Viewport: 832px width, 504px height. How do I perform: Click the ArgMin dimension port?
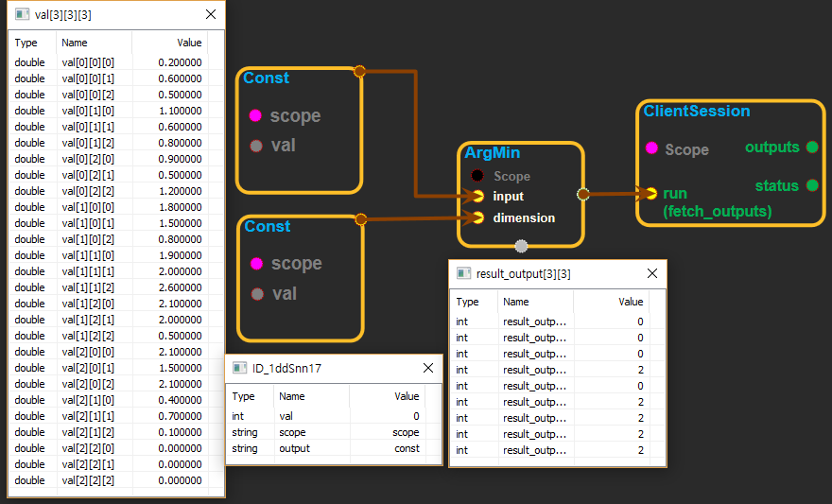[x=477, y=217]
